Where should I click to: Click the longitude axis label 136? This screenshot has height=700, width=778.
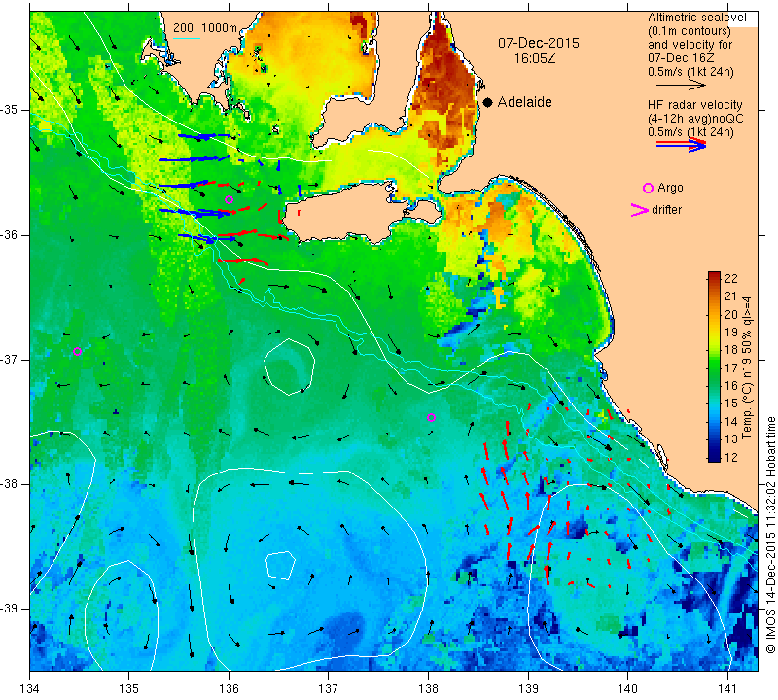pos(229,689)
